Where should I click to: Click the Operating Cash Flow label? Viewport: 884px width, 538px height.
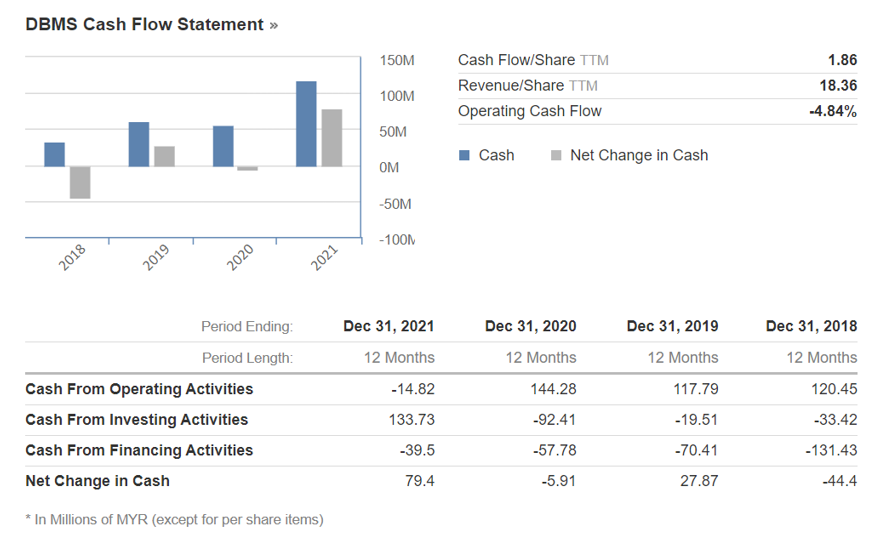(530, 111)
